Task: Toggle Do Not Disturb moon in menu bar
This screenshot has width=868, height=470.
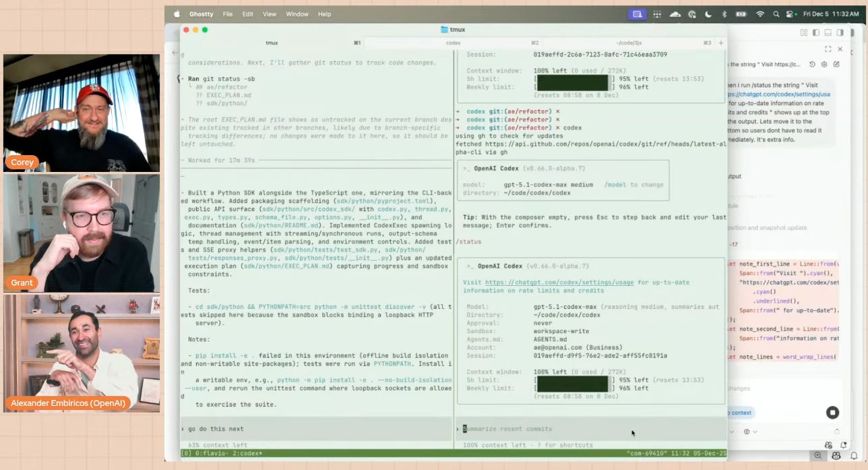Action: [708, 14]
